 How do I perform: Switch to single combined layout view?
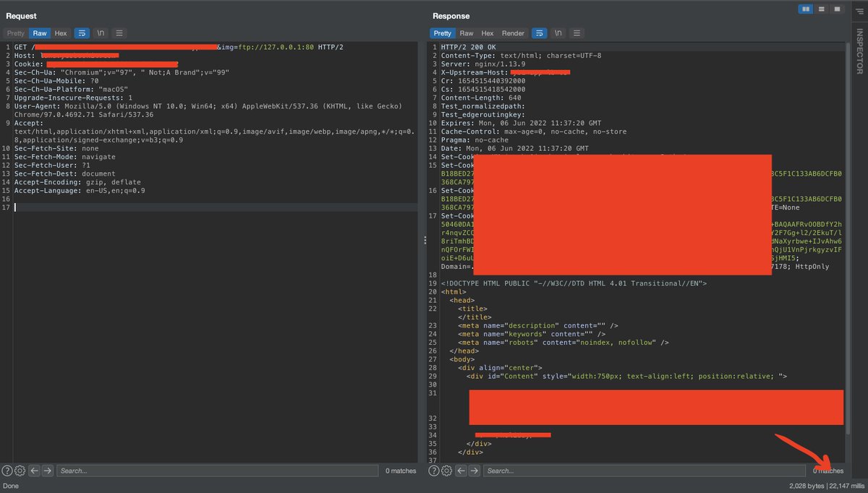point(837,9)
